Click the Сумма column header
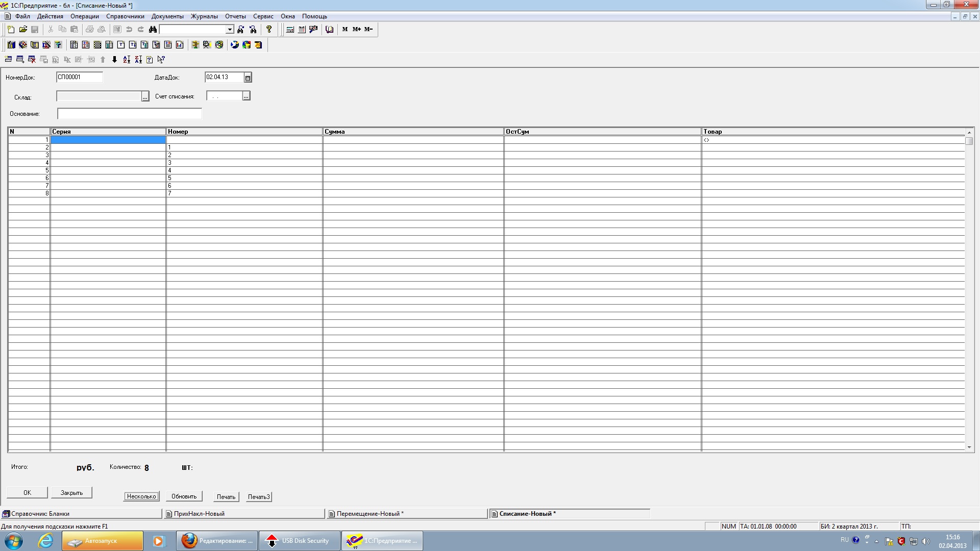This screenshot has width=980, height=551. [x=413, y=132]
